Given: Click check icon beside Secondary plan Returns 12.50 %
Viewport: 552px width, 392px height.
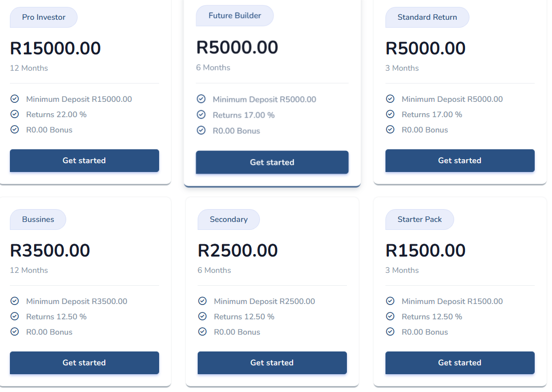Looking at the screenshot, I should pyautogui.click(x=203, y=316).
